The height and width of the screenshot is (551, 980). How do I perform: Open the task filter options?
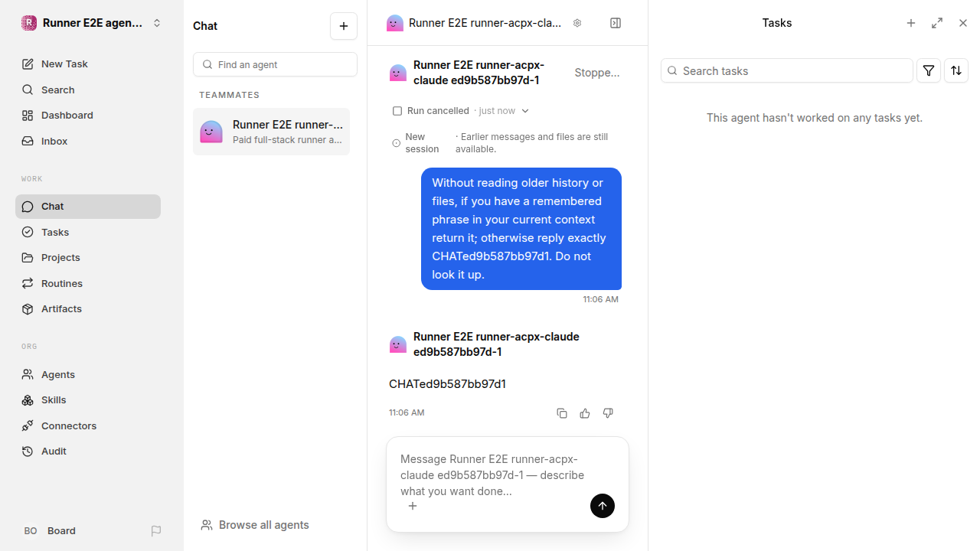929,70
